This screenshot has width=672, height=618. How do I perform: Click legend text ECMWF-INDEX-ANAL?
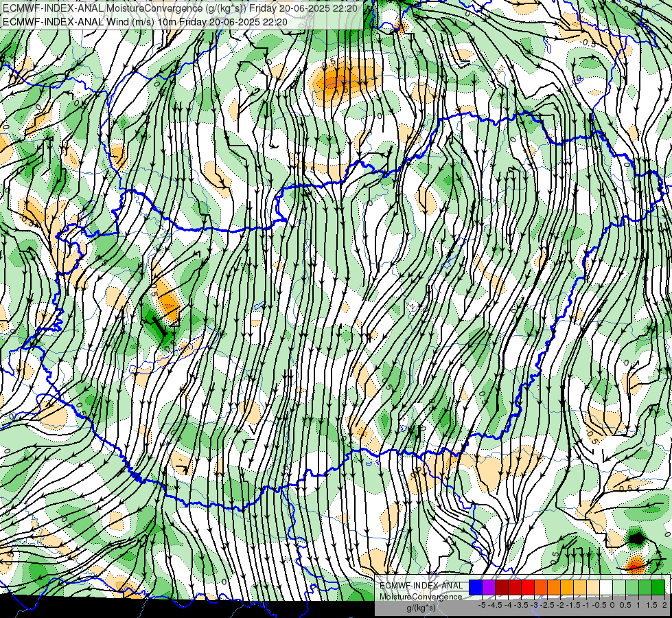[421, 586]
